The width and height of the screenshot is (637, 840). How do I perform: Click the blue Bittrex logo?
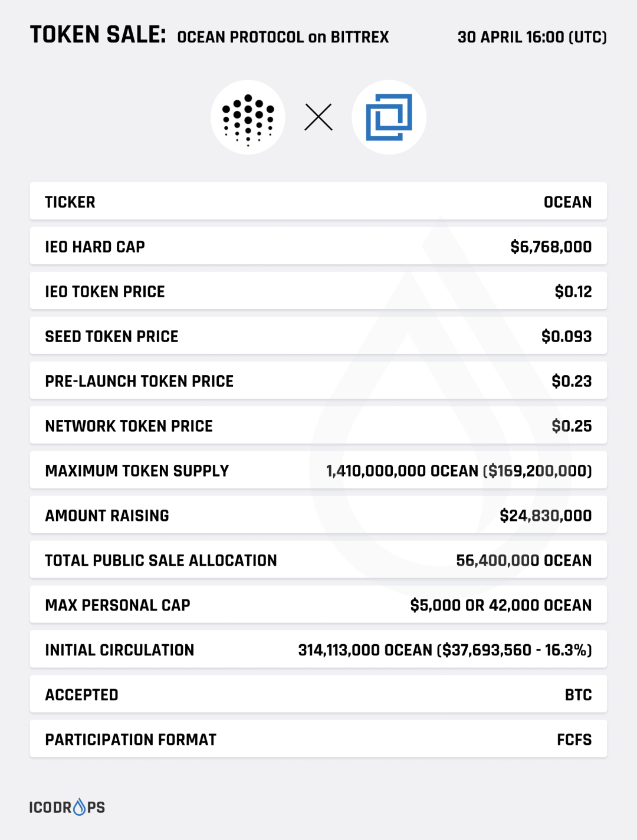tap(389, 117)
